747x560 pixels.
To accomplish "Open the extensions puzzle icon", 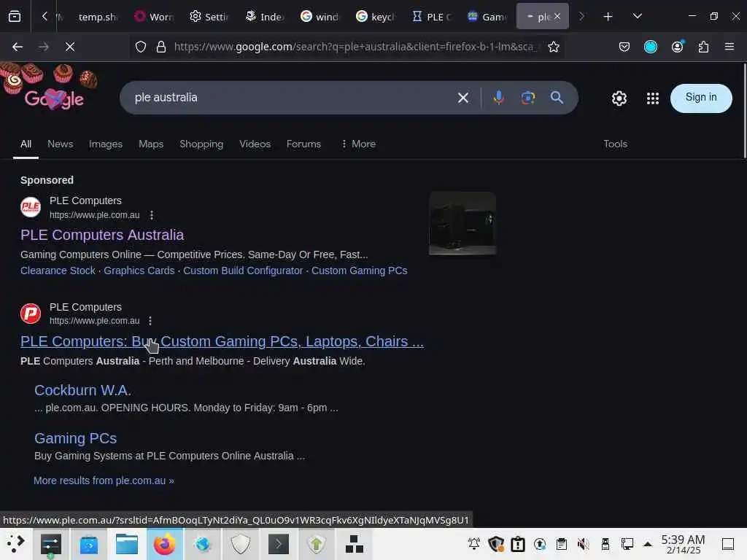I will [703, 47].
